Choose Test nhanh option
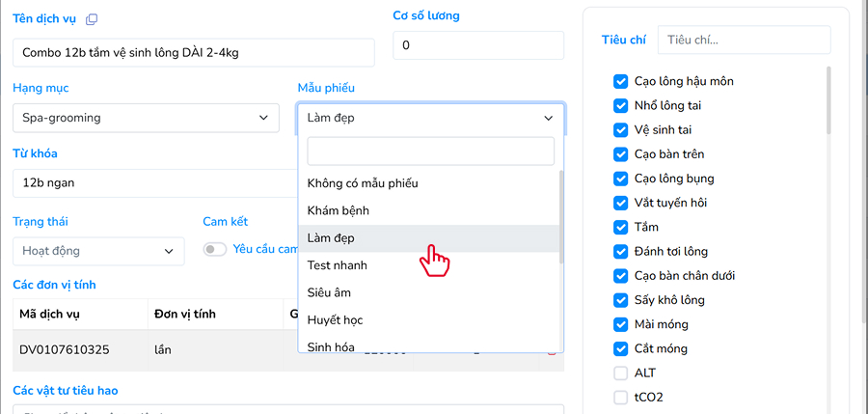Screen dimensions: 868x414 click(428, 265)
